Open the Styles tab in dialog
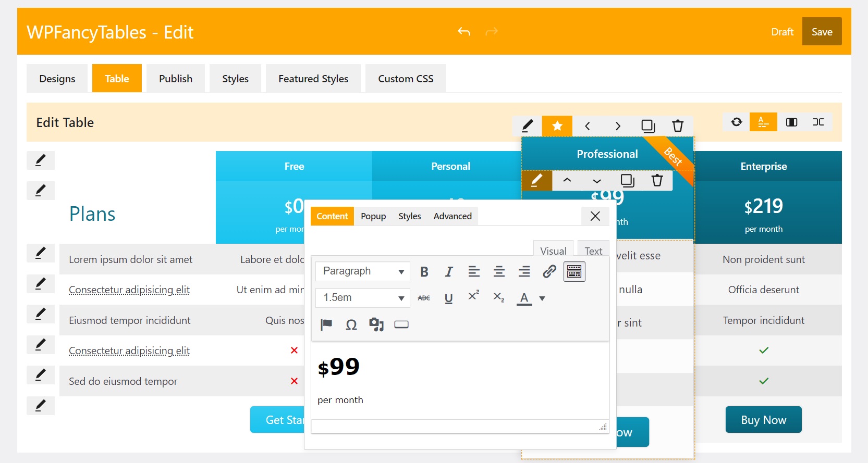This screenshot has height=463, width=868. pos(410,216)
